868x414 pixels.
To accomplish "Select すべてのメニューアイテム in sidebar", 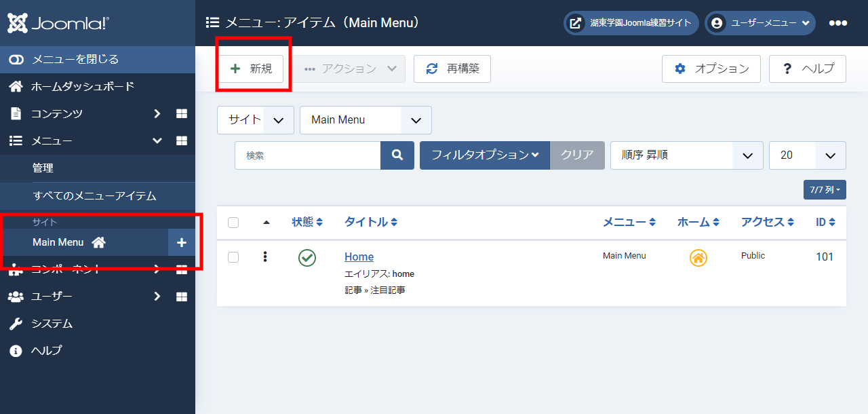I will coord(94,196).
